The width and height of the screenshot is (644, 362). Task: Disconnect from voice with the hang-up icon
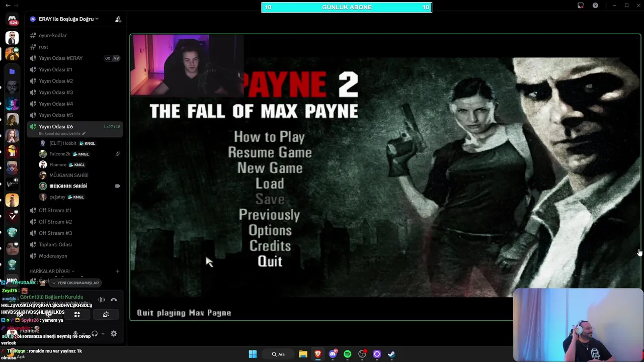pos(114,300)
